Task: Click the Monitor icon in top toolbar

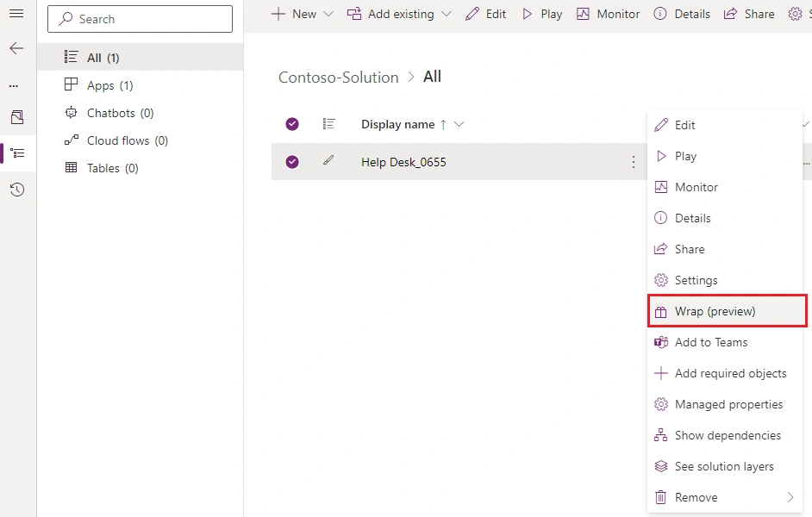Action: tap(583, 14)
